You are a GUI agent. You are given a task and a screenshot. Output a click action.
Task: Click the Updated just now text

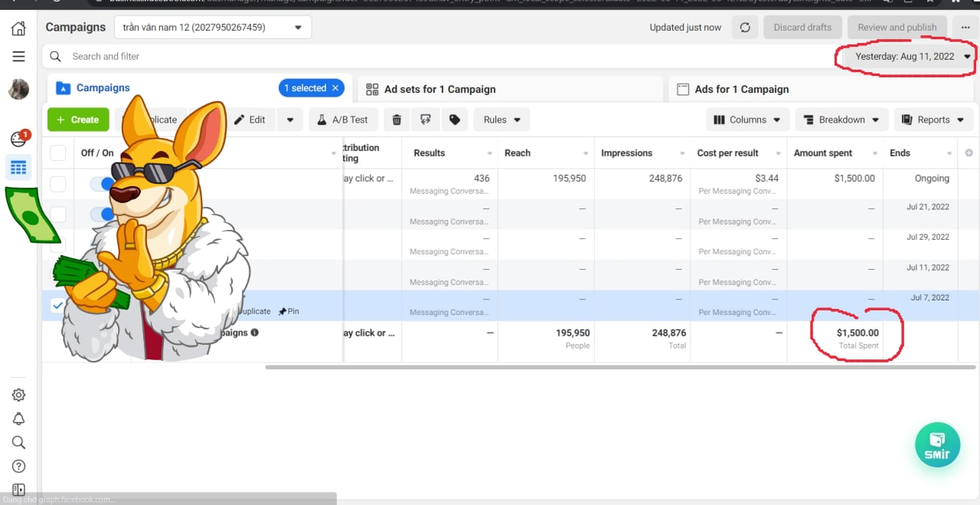pos(685,28)
